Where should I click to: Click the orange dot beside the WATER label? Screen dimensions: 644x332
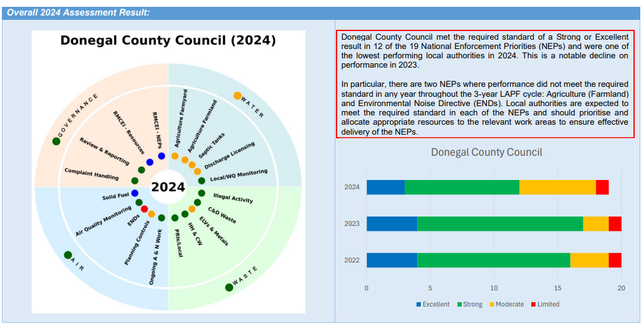(237, 96)
